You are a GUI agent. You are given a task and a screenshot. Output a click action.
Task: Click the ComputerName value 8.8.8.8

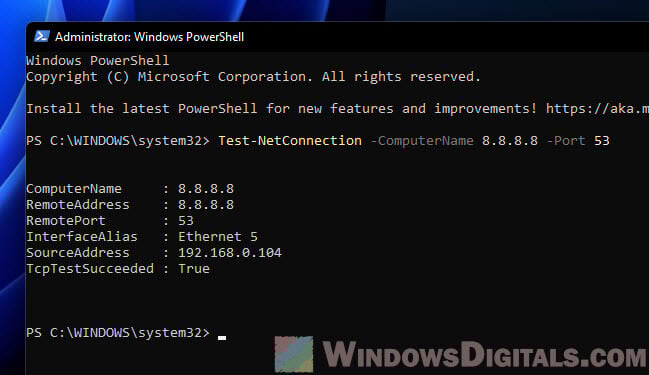tap(206, 189)
